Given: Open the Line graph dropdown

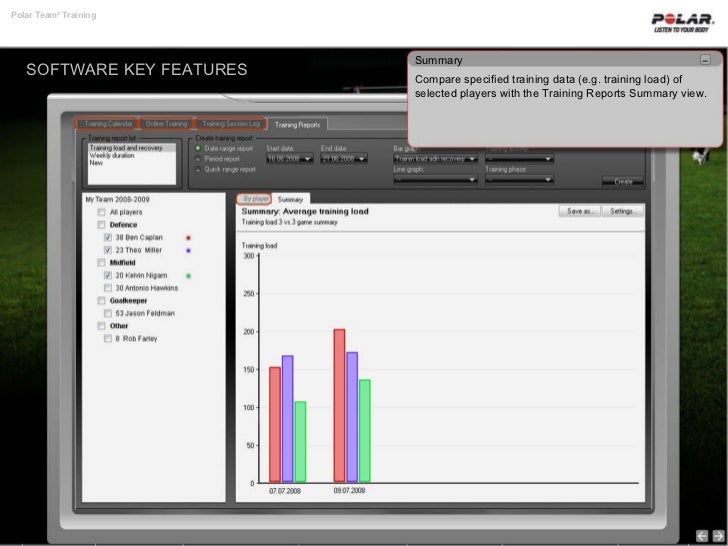Looking at the screenshot, I should tap(435, 179).
